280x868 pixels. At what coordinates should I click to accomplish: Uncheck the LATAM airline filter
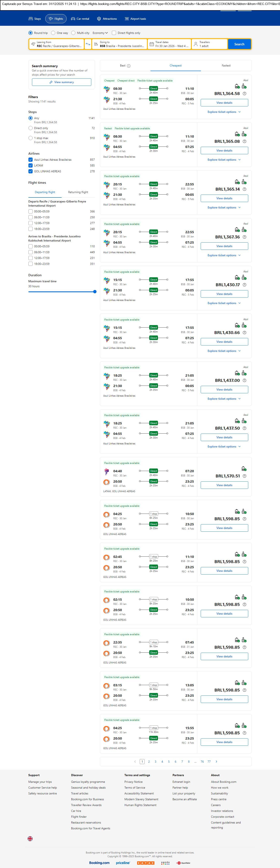[31, 165]
